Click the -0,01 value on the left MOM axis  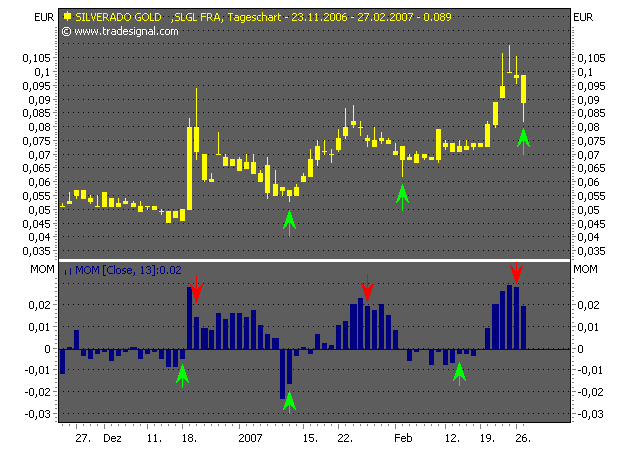38,370
